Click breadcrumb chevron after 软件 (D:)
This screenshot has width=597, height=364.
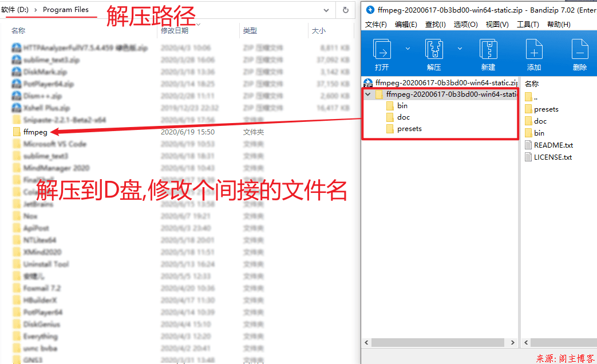pyautogui.click(x=36, y=10)
